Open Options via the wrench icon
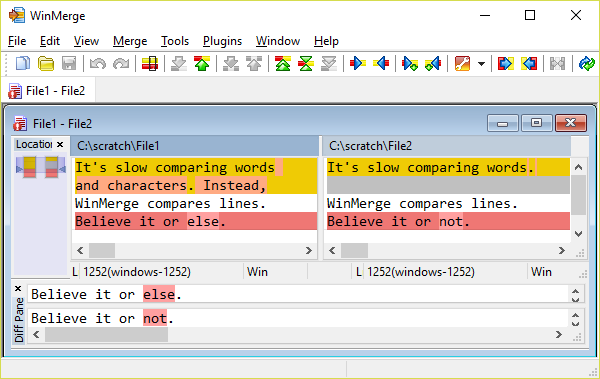600x379 pixels. pos(462,63)
